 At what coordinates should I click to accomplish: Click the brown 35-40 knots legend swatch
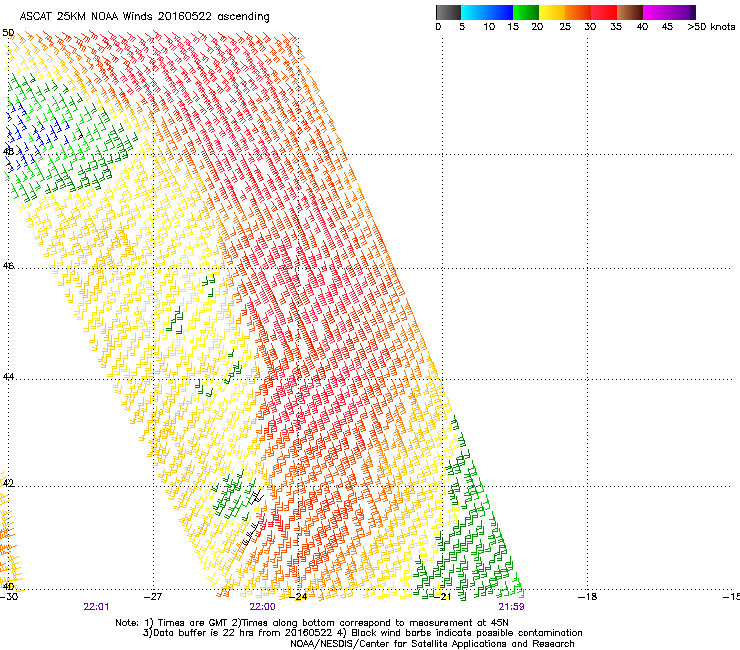click(x=630, y=12)
